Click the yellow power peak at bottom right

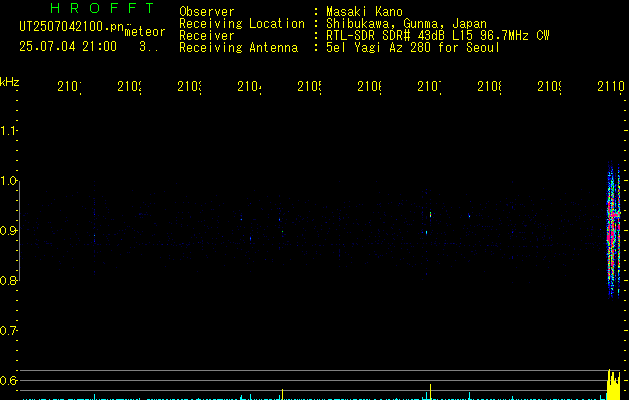coord(613,385)
